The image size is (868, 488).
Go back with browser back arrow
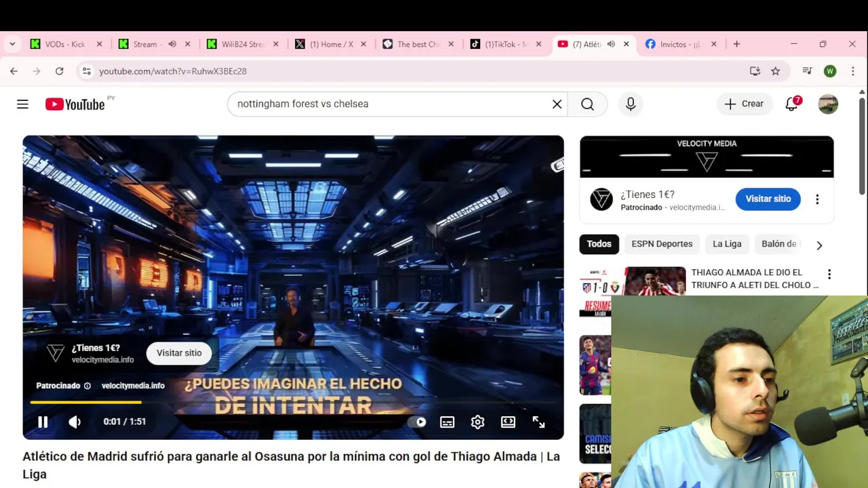click(x=14, y=71)
